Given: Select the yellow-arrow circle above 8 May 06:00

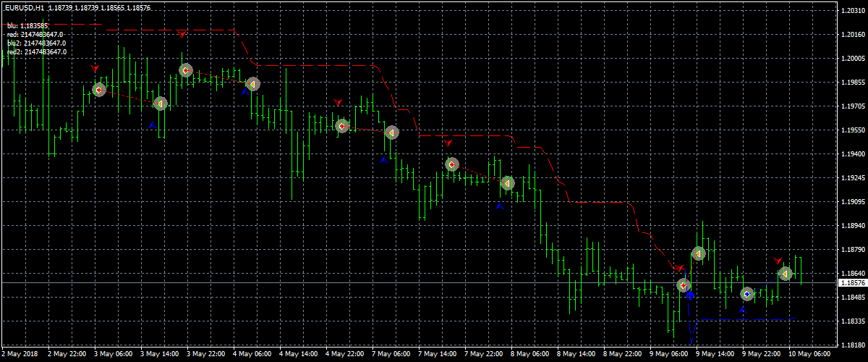Looking at the screenshot, I should (508, 183).
